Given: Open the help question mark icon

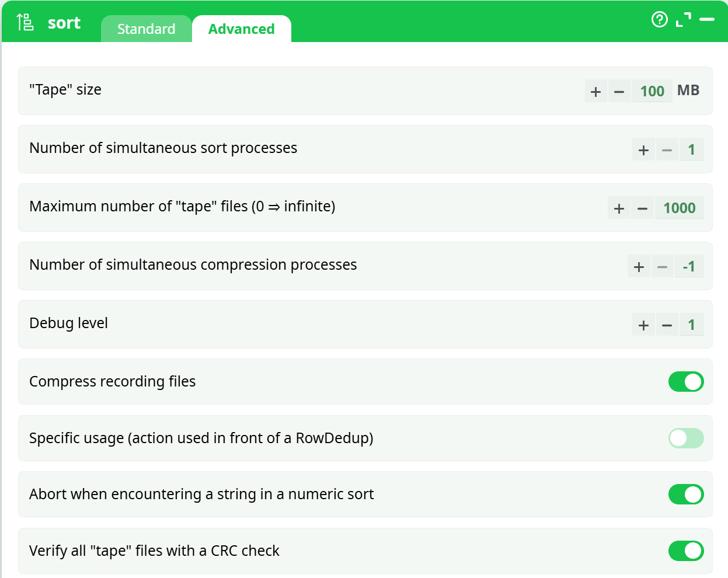Looking at the screenshot, I should [659, 20].
